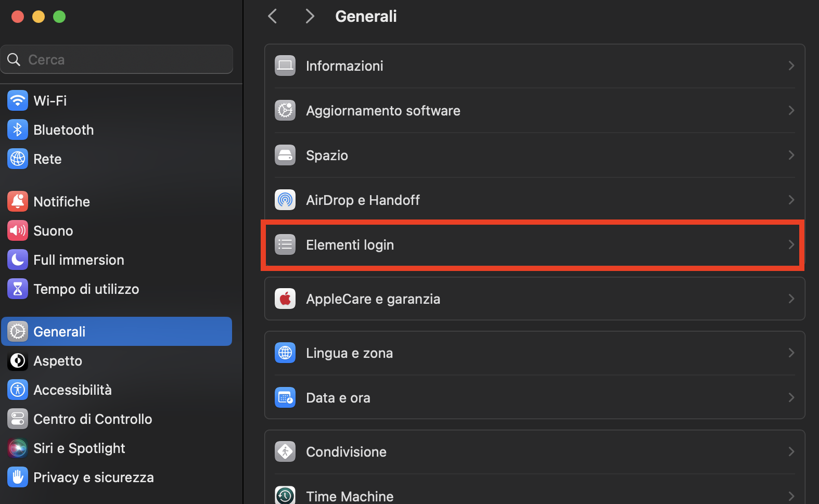Open AirDrop e Handoff via its chevron
Image resolution: width=819 pixels, height=504 pixels.
click(791, 200)
